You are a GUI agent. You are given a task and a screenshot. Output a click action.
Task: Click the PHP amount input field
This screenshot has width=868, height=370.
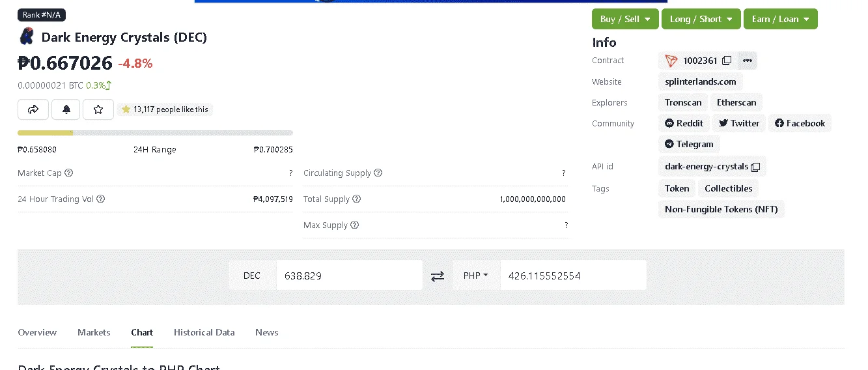(574, 276)
